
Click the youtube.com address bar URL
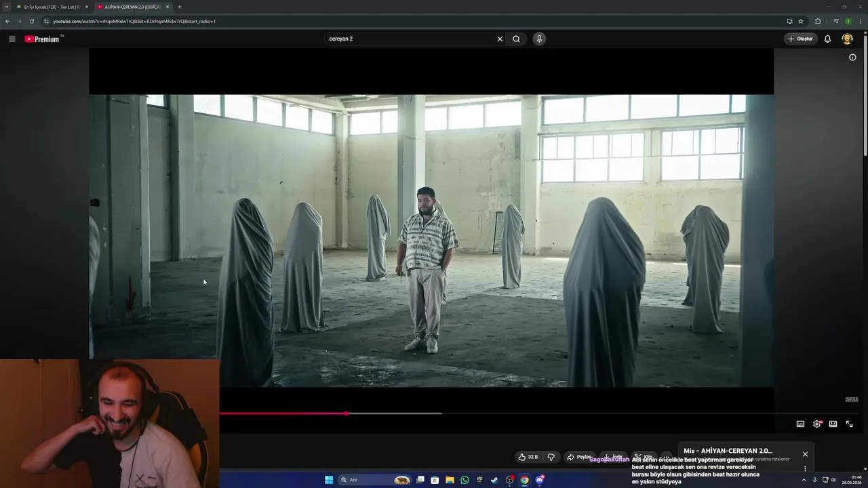(134, 21)
